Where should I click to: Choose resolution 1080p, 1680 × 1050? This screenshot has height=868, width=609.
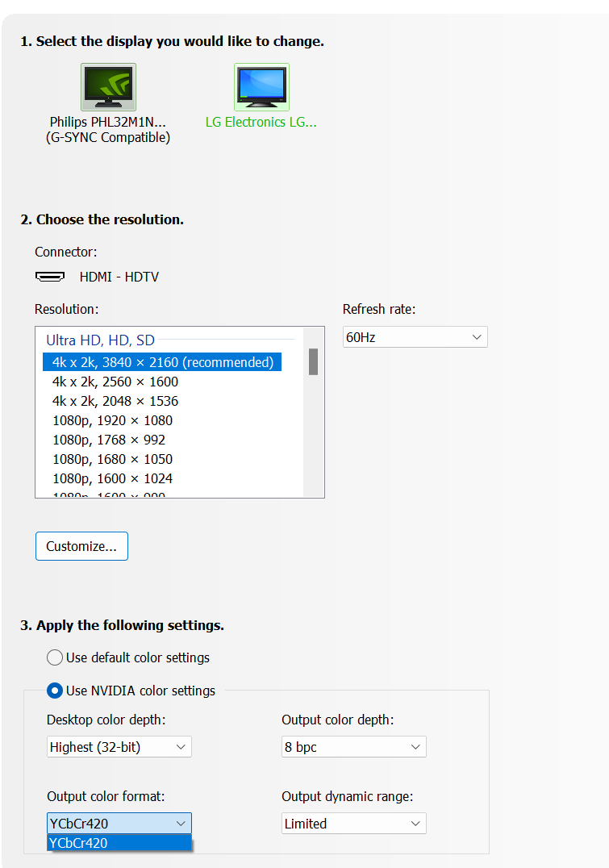[x=112, y=460]
